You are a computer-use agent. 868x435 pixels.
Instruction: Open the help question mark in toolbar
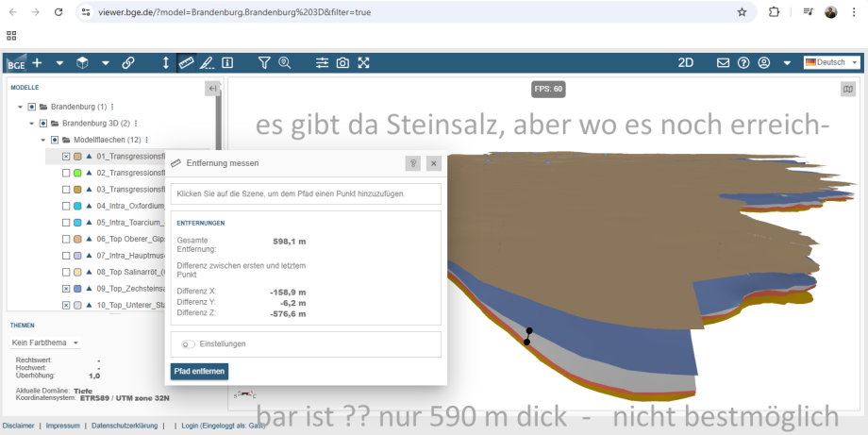(743, 62)
